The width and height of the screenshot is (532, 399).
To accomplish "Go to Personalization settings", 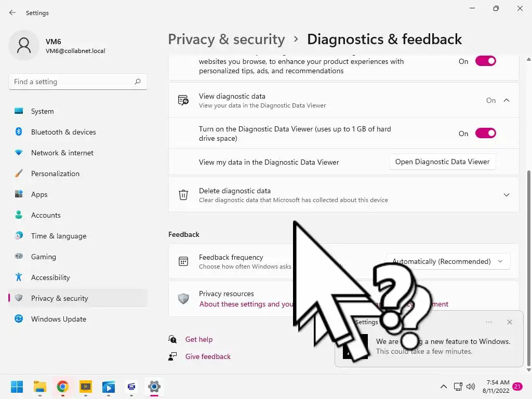I will pyautogui.click(x=78, y=174).
